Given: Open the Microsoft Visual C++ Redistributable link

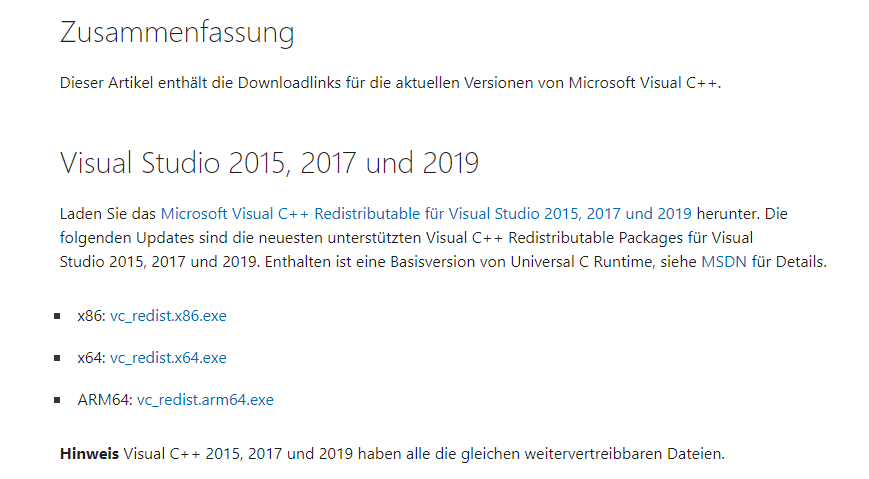Looking at the screenshot, I should point(426,214).
